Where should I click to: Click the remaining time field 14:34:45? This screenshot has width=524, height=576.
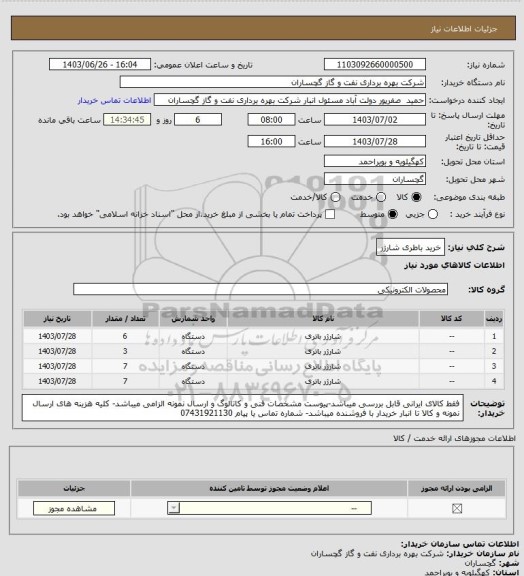[x=127, y=120]
